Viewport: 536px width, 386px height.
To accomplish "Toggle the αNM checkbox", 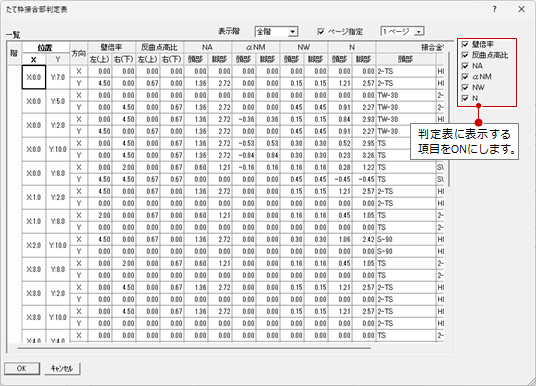I will [465, 77].
